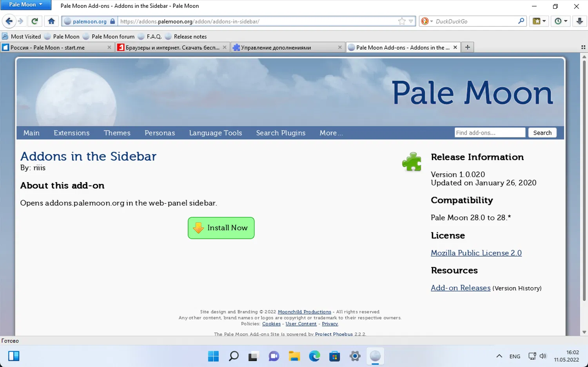Image resolution: width=588 pixels, height=367 pixels.
Task: Open Windows Settings gear on the taskbar
Action: coord(355,356)
